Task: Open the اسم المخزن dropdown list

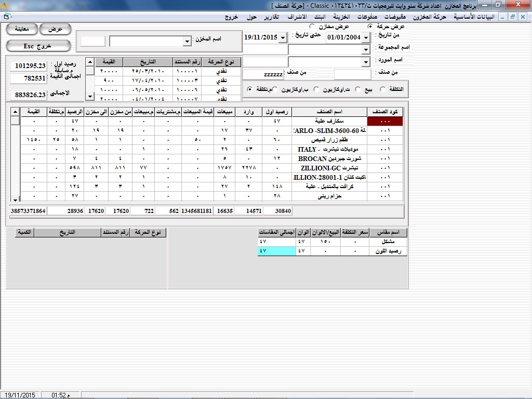Action: (187, 41)
